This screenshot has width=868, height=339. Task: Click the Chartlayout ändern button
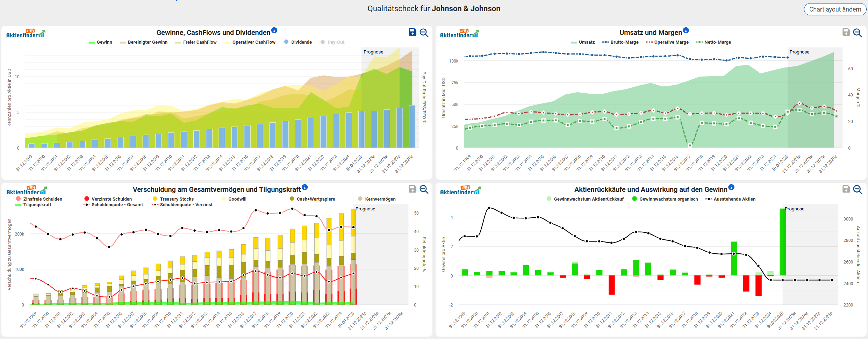click(x=835, y=9)
